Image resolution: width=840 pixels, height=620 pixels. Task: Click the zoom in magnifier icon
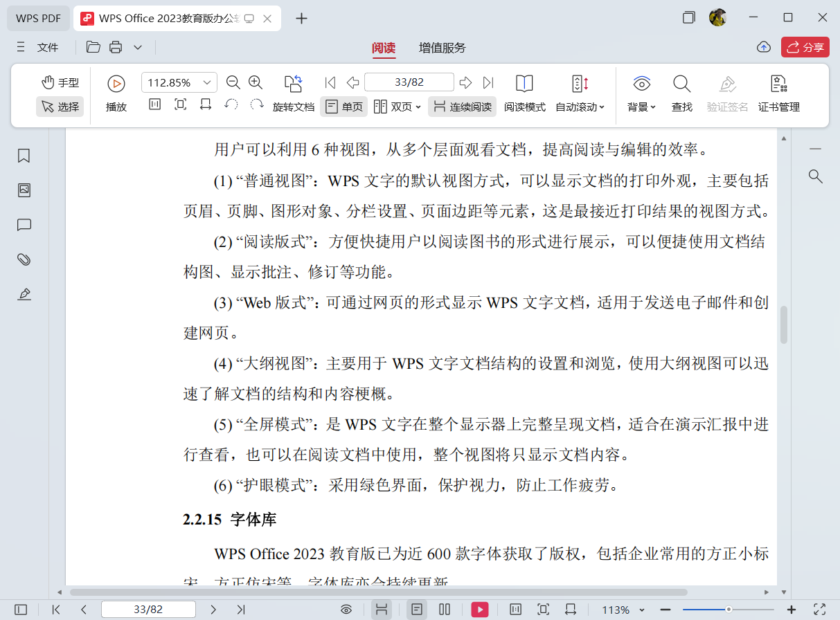pos(256,82)
